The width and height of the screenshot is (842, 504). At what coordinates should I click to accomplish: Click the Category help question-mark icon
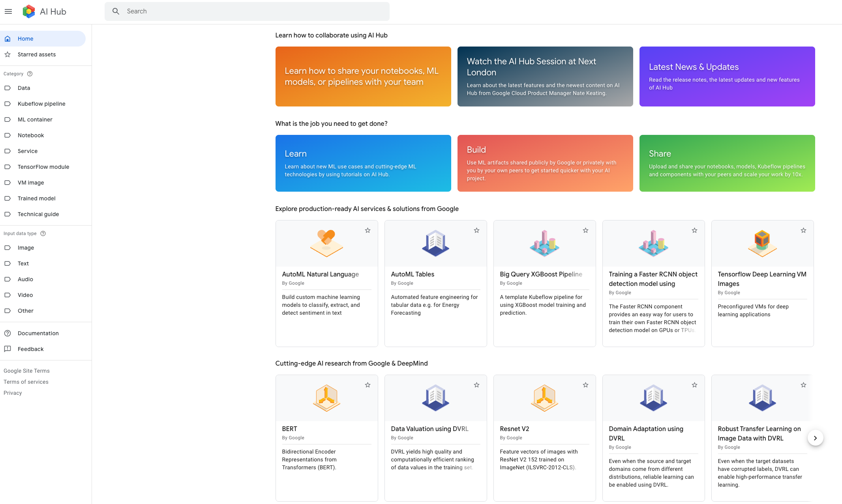[30, 74]
